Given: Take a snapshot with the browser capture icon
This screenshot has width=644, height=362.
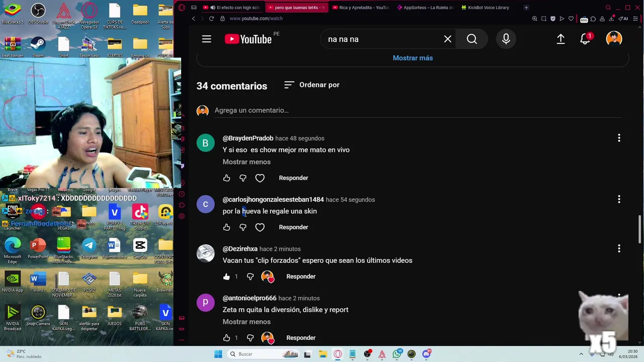Looking at the screenshot, I should (544, 19).
